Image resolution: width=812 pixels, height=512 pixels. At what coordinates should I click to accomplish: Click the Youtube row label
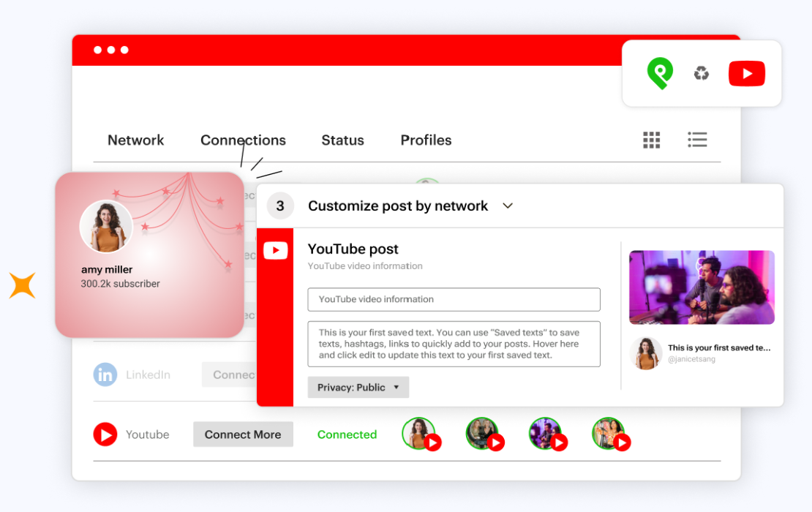click(148, 434)
